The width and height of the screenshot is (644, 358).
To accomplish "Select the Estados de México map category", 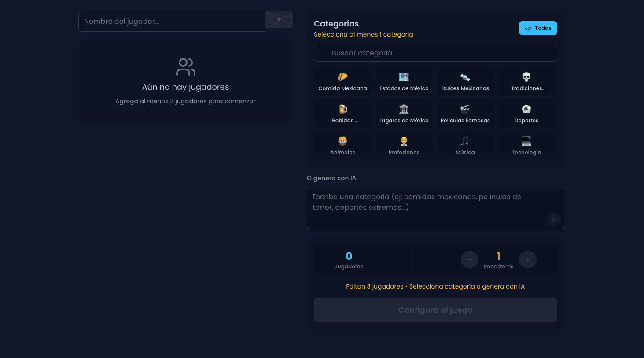I will [404, 82].
